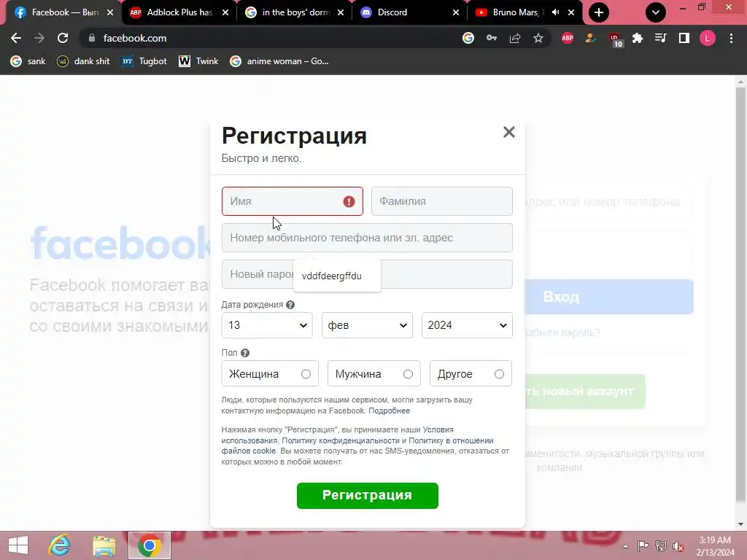Open saved passwords key icon
747x560 pixels.
coord(491,38)
